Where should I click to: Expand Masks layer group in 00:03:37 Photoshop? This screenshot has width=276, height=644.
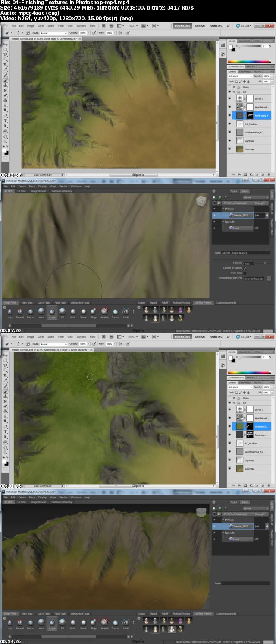pos(235,87)
